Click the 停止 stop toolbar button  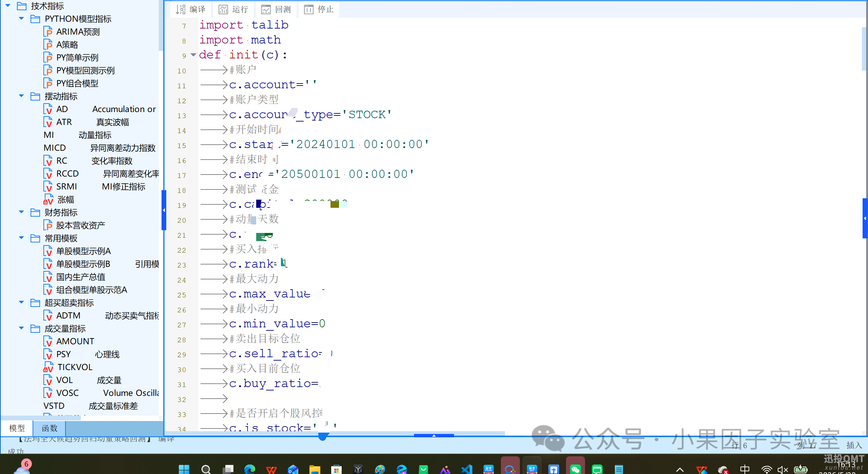(x=319, y=9)
